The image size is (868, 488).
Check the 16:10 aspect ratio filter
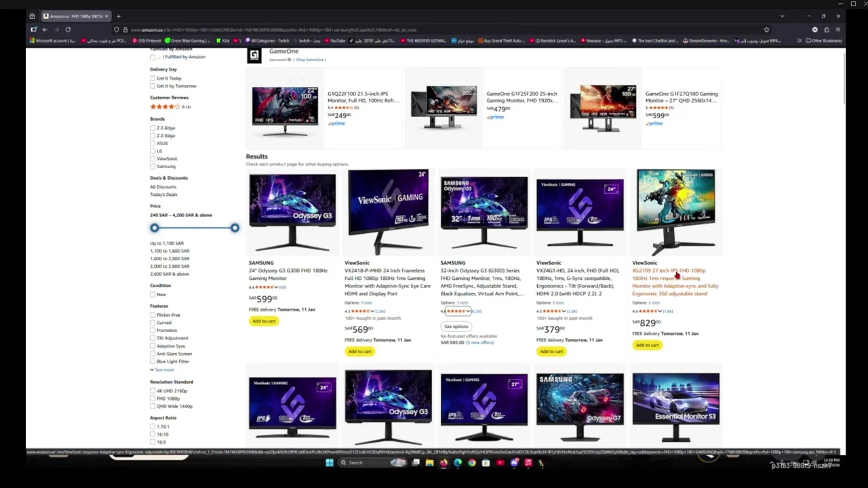153,434
